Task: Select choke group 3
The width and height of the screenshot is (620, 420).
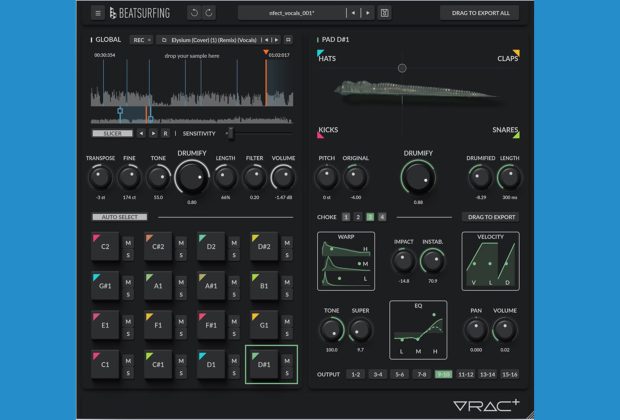Action: [370, 217]
